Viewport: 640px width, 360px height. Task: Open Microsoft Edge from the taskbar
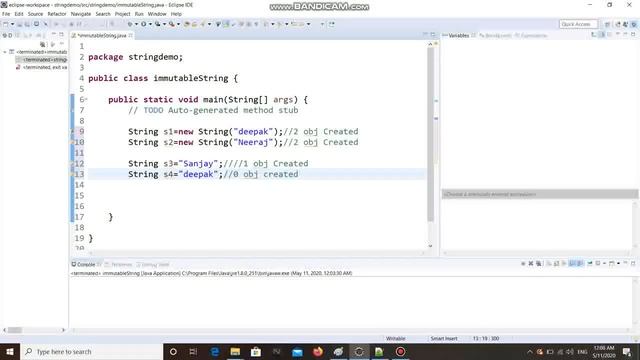[215, 351]
